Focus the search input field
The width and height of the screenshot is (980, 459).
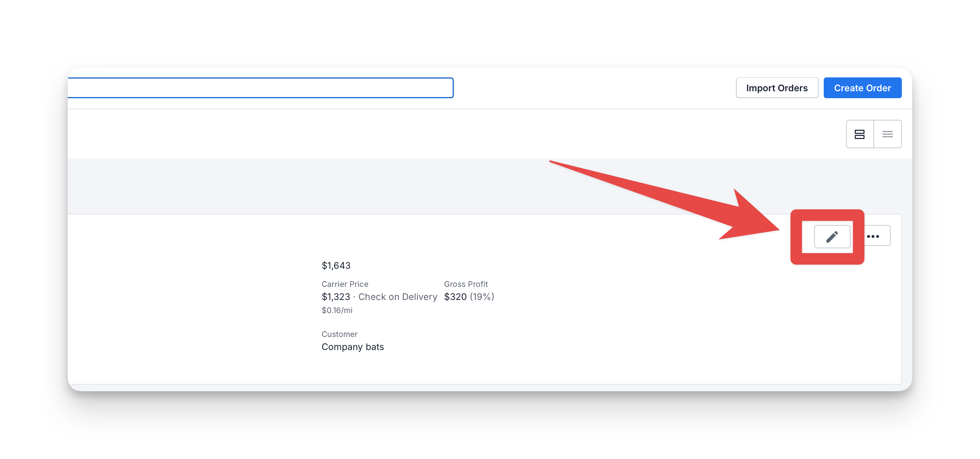261,88
